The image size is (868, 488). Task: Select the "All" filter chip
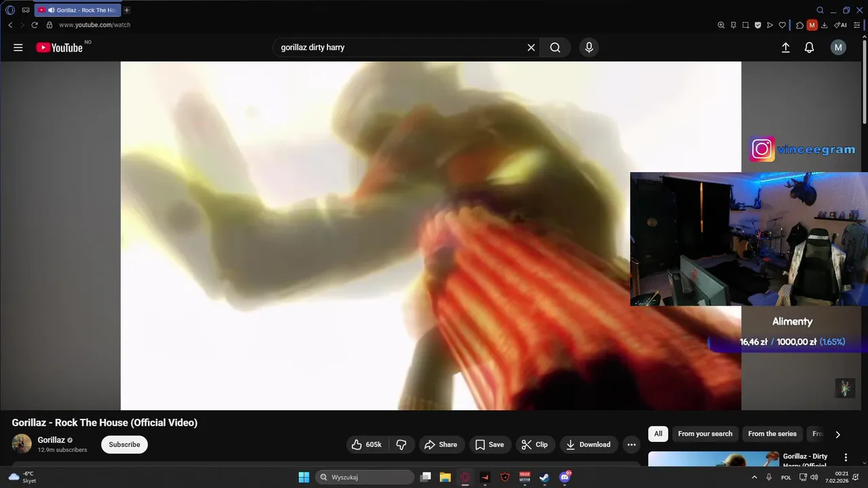click(658, 434)
